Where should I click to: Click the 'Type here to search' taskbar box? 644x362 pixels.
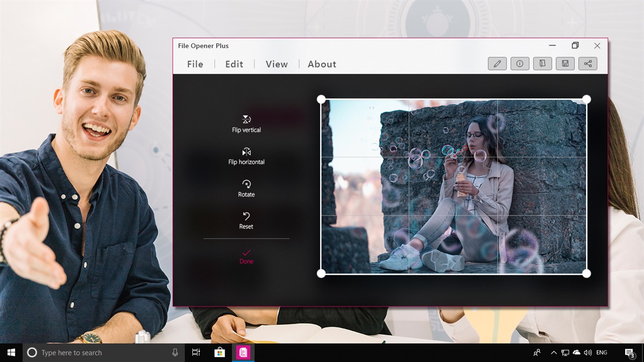[x=104, y=352]
